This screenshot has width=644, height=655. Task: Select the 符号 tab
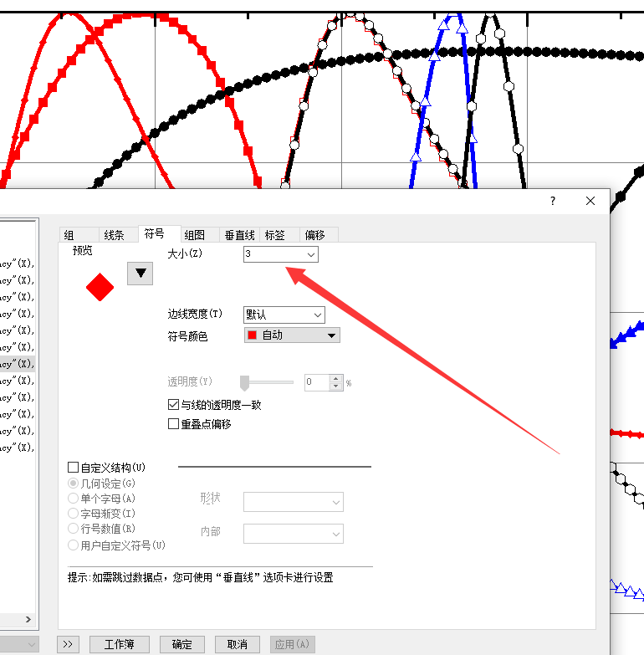coord(159,234)
